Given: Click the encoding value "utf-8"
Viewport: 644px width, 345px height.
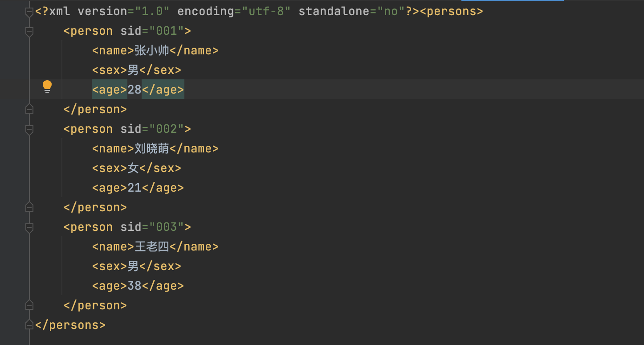Looking at the screenshot, I should (266, 12).
